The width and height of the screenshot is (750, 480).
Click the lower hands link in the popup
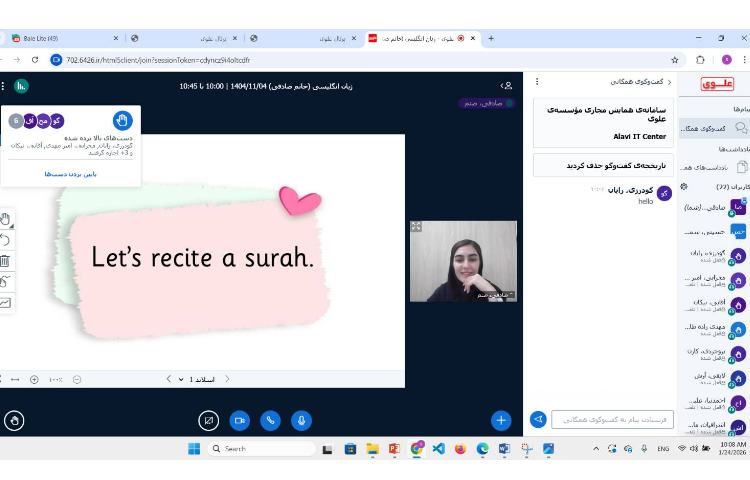(x=70, y=174)
